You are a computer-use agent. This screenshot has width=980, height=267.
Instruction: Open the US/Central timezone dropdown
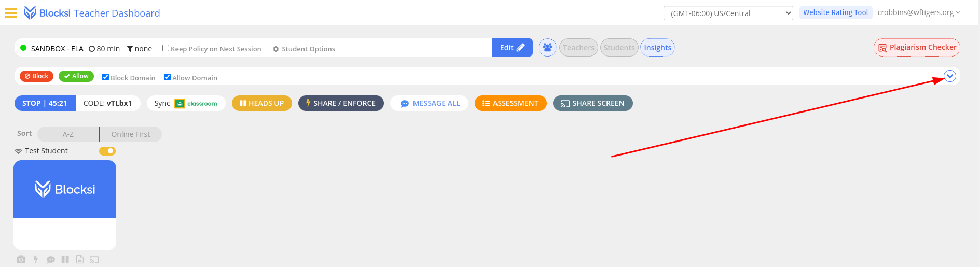pyautogui.click(x=728, y=13)
